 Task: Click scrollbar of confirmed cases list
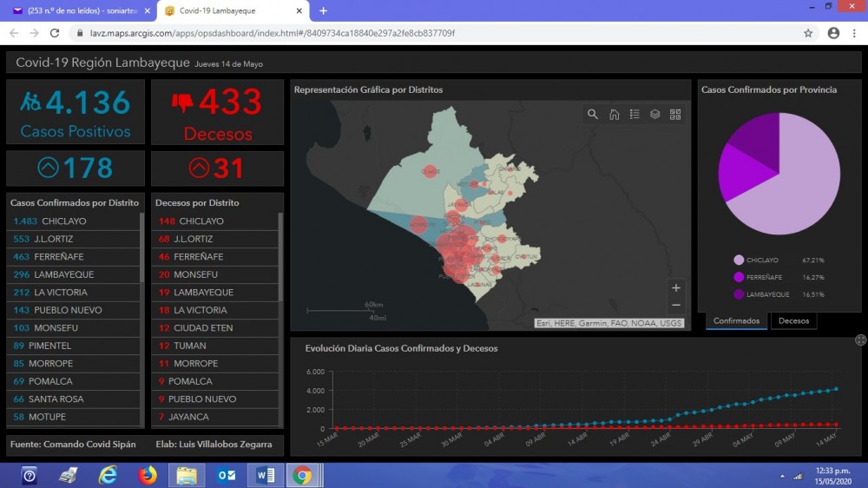pyautogui.click(x=141, y=252)
